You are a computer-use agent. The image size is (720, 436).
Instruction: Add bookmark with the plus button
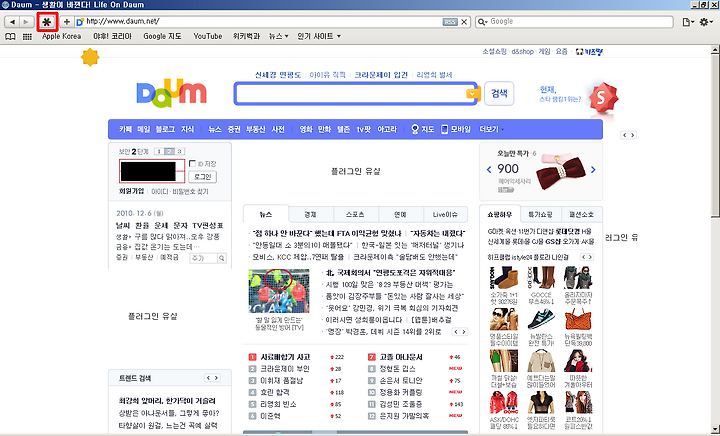pyautogui.click(x=67, y=22)
